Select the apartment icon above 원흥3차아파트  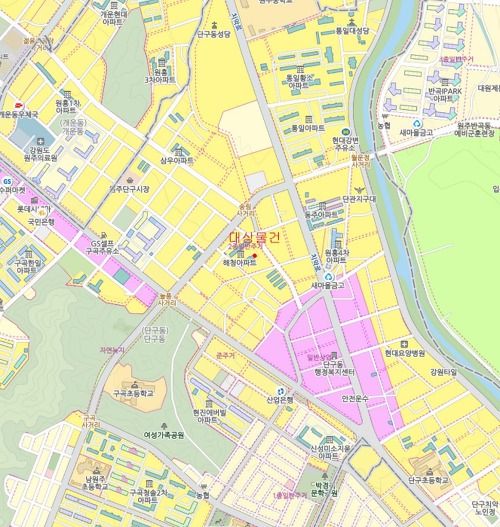(x=162, y=63)
